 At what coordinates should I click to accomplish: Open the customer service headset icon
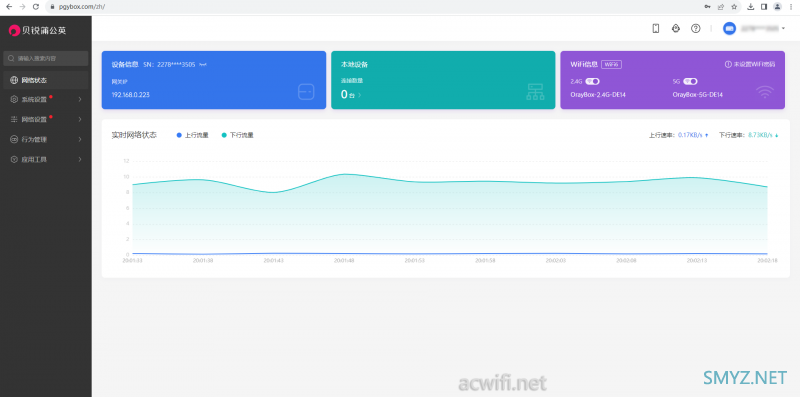676,29
